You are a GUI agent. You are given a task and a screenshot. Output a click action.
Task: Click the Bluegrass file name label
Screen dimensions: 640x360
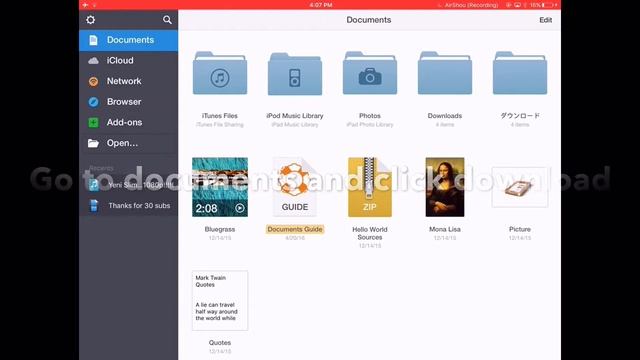tap(220, 229)
